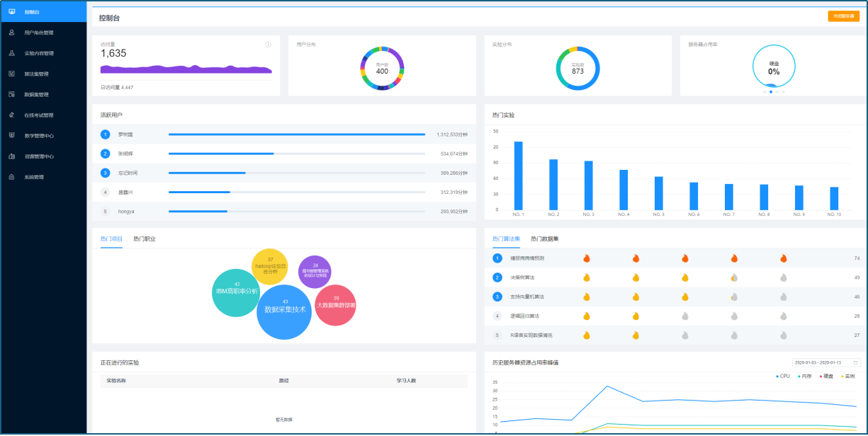Click the first flame icon in the 糖尿病病情预测 row
The image size is (868, 436).
[586, 258]
